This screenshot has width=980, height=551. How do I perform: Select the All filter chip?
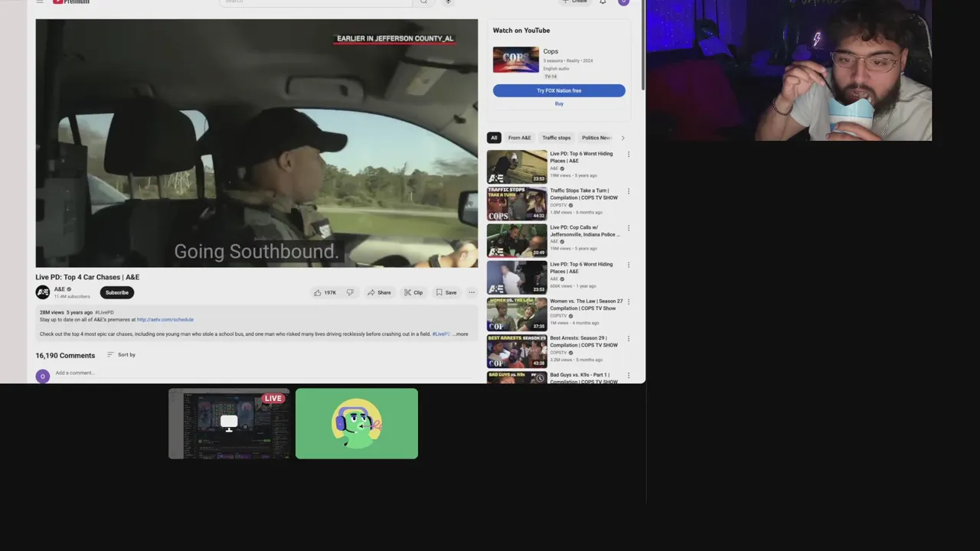[x=494, y=138]
